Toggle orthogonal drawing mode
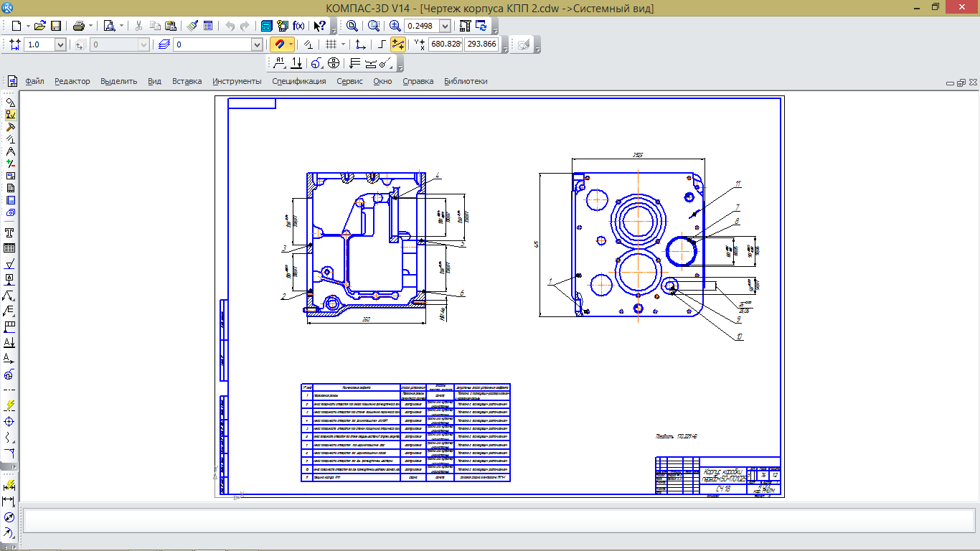The image size is (980, 551). coord(382,44)
